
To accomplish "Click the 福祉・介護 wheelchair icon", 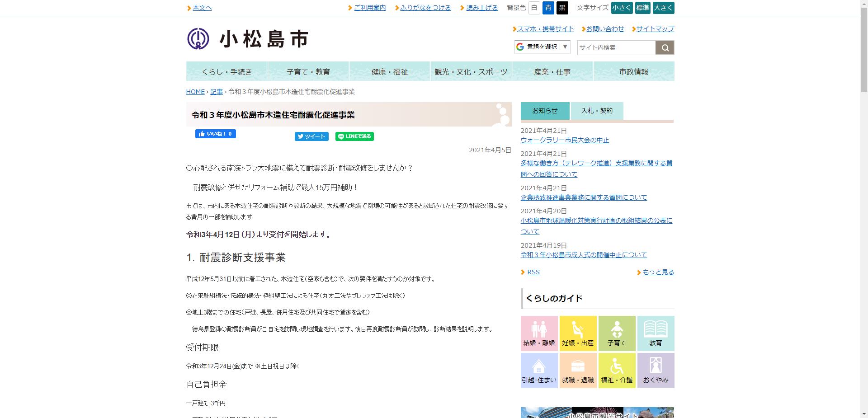I will tap(617, 370).
